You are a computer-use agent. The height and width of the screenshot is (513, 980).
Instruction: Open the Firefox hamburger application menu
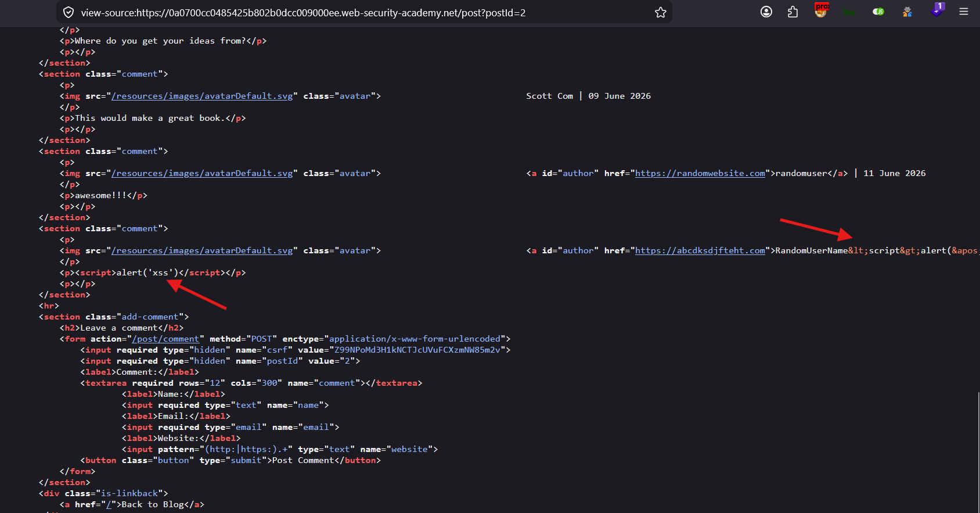pyautogui.click(x=964, y=12)
